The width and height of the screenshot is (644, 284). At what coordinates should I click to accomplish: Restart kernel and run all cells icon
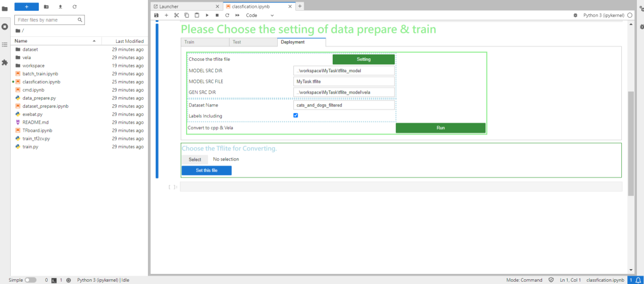point(237,15)
